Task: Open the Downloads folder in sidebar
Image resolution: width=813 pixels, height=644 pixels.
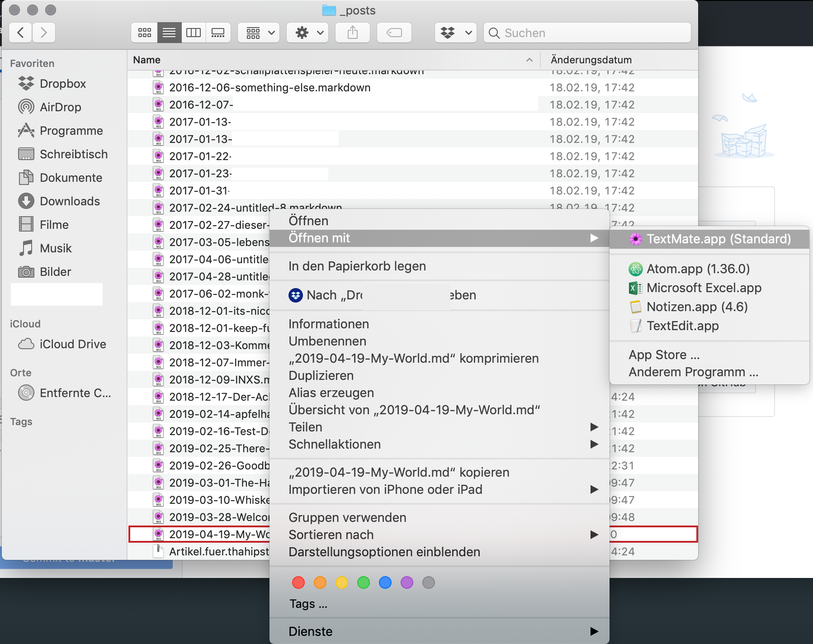Action: click(70, 201)
